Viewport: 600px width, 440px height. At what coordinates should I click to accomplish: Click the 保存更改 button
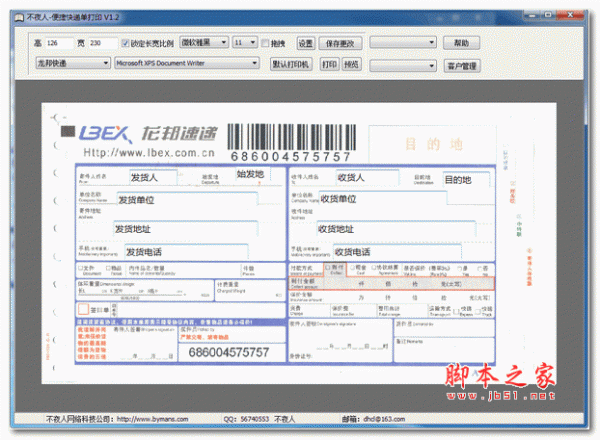coord(340,43)
